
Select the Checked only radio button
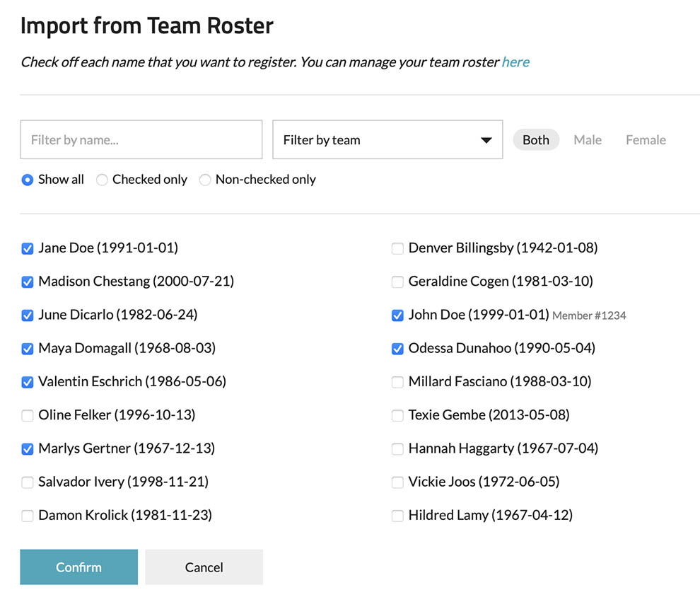102,180
